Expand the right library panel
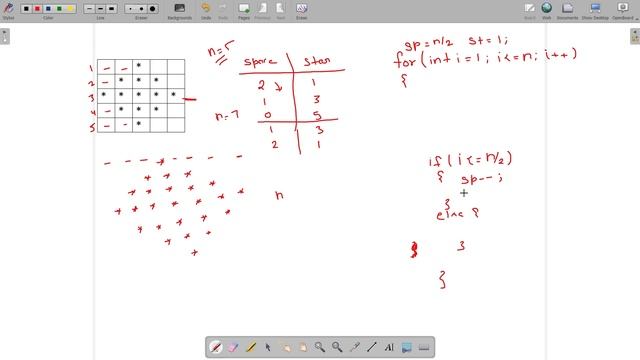 (635, 36)
